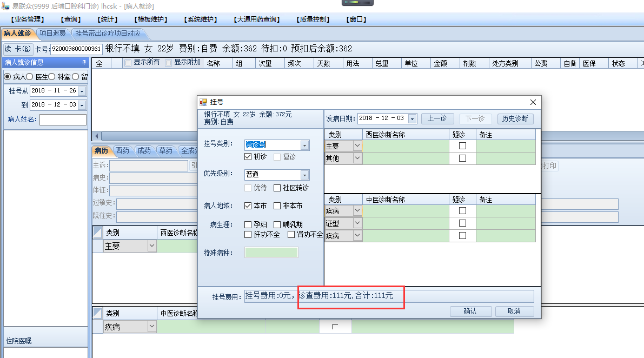Check the 孕妇 checkbox

point(248,224)
